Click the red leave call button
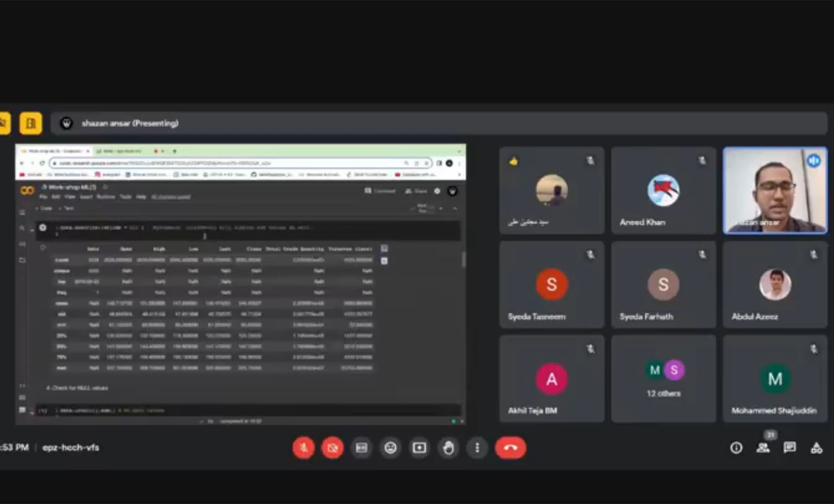 pos(510,448)
